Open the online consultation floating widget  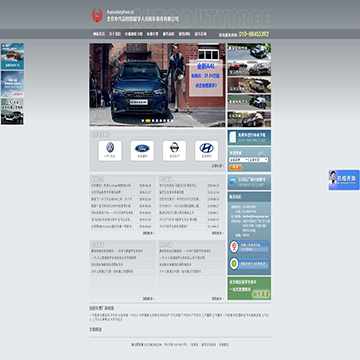344,180
